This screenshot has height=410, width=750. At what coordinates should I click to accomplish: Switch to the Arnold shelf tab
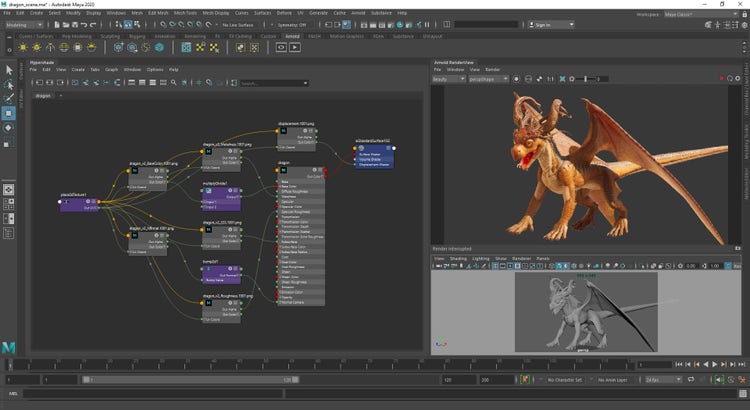coord(293,35)
